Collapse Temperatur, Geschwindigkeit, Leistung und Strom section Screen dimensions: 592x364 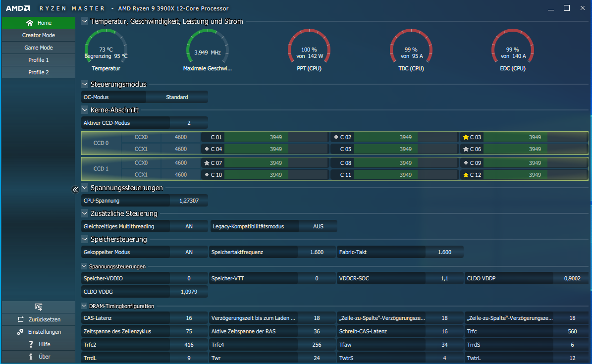point(85,21)
